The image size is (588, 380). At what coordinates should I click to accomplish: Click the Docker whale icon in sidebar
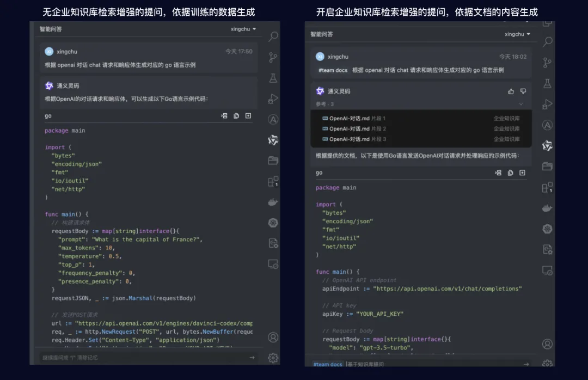273,201
